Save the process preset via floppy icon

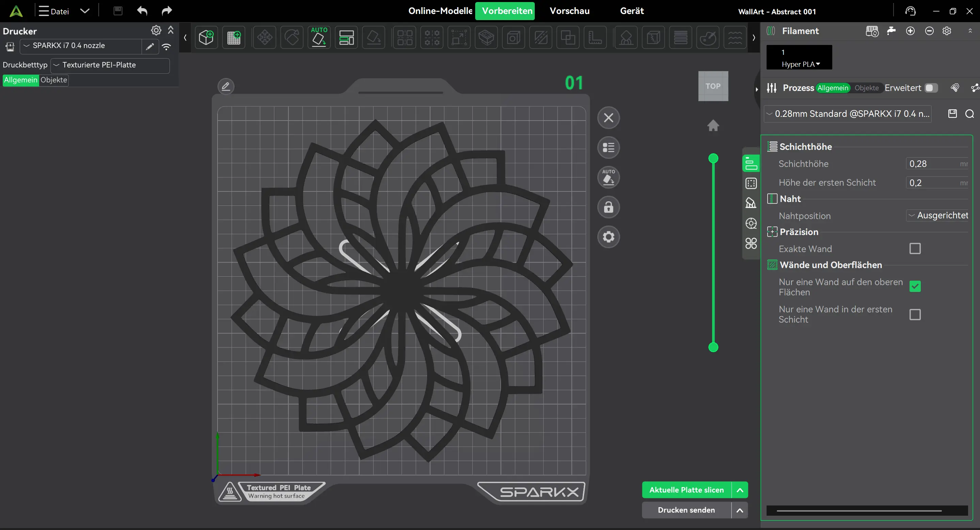click(x=952, y=114)
